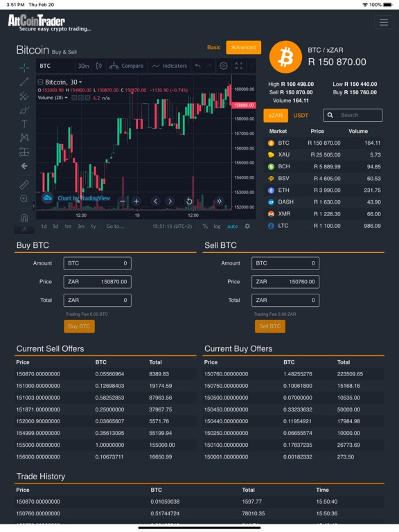The image size is (399, 532).
Task: Open the candlestick chart style dropdown
Action: (x=99, y=66)
